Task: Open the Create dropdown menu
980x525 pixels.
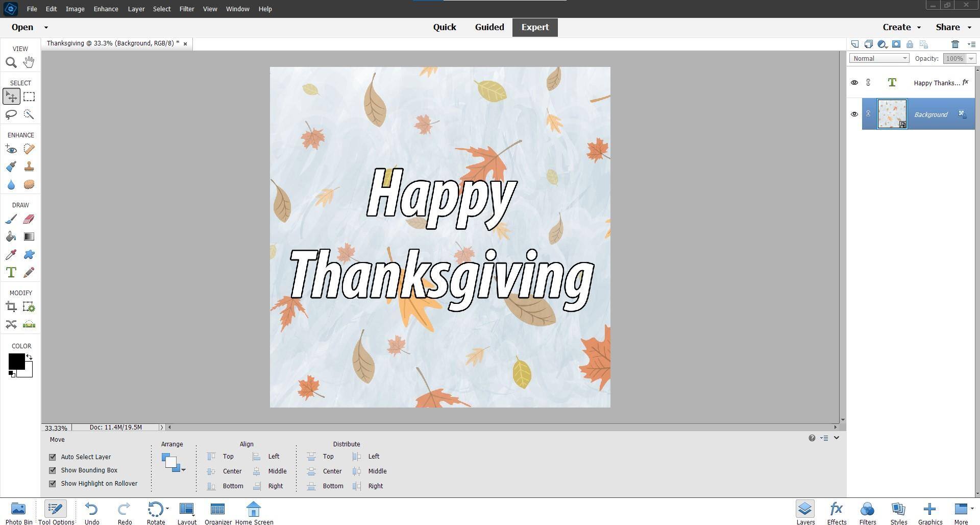Action: [x=901, y=28]
